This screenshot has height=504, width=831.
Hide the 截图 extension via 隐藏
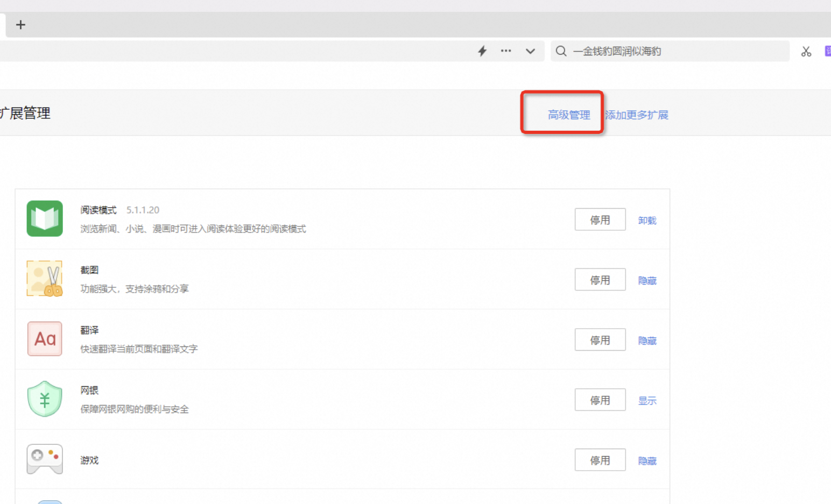[x=647, y=281]
